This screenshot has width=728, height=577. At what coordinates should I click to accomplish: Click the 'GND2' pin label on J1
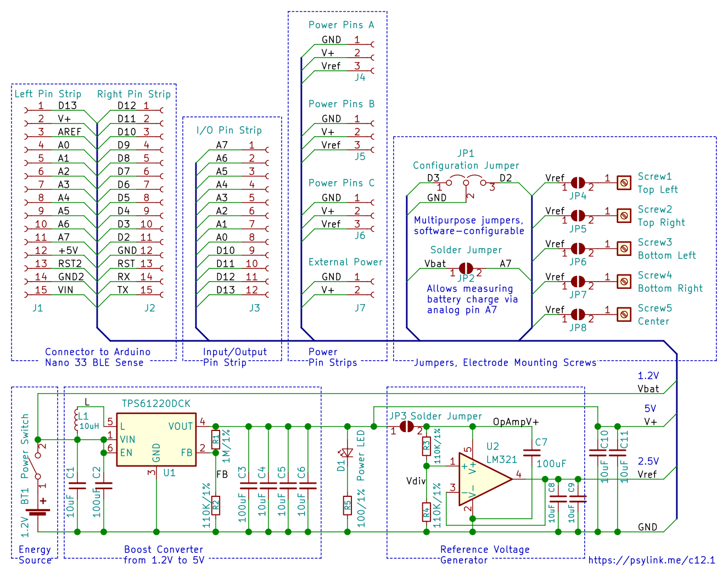(71, 277)
